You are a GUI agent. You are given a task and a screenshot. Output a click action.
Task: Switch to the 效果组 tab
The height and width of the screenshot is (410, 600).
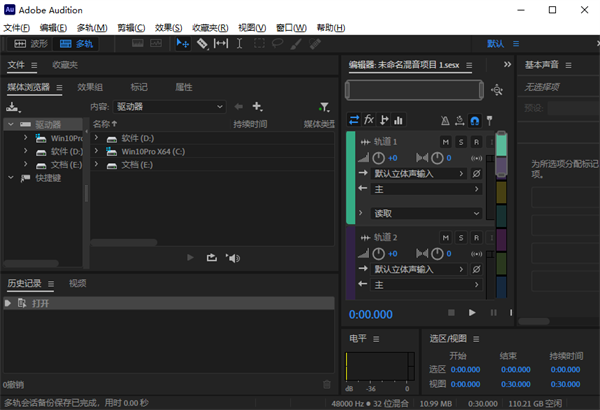[x=91, y=87]
